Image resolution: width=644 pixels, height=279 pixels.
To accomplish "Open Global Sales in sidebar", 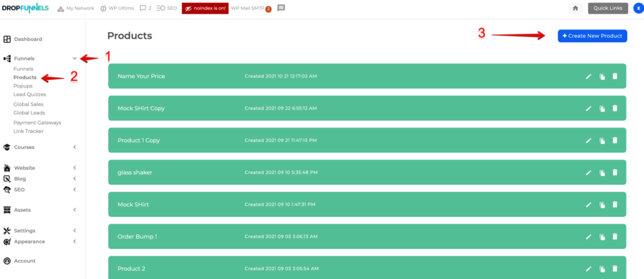I will coord(28,104).
